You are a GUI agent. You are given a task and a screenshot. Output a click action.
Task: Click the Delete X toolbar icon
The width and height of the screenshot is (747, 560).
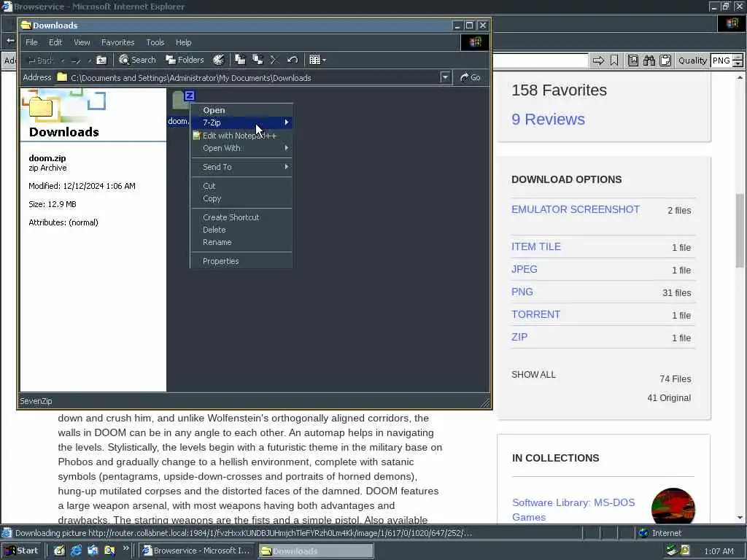[x=274, y=60]
